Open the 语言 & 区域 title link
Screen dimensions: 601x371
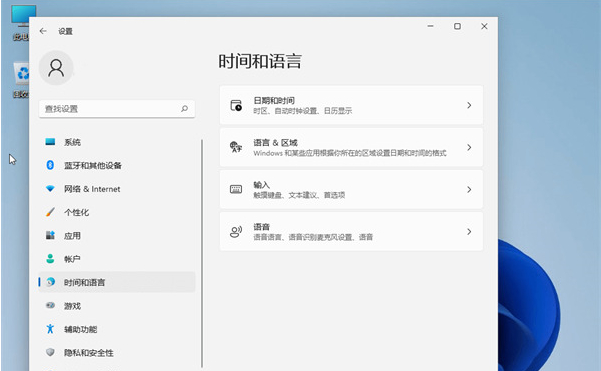click(x=276, y=143)
